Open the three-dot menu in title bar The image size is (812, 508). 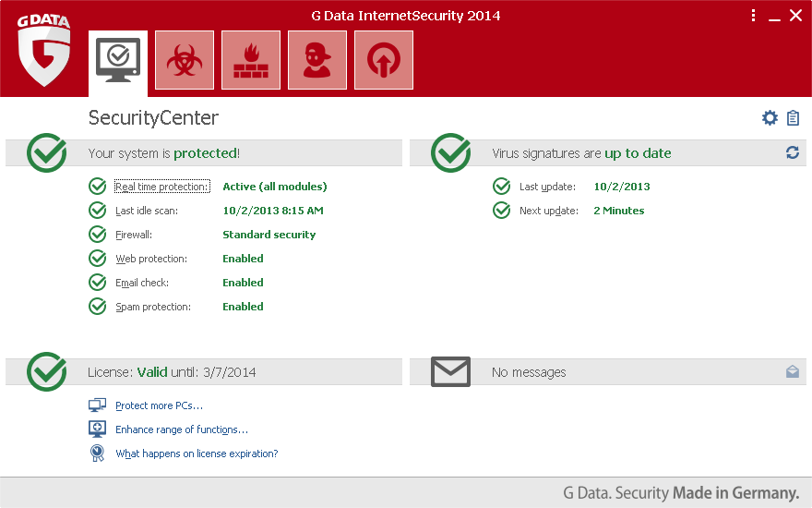[753, 15]
